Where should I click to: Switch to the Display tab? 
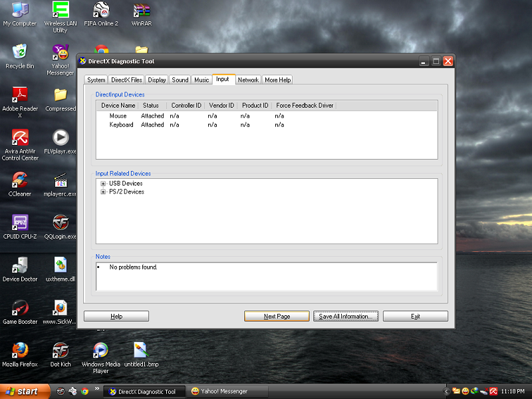click(157, 80)
